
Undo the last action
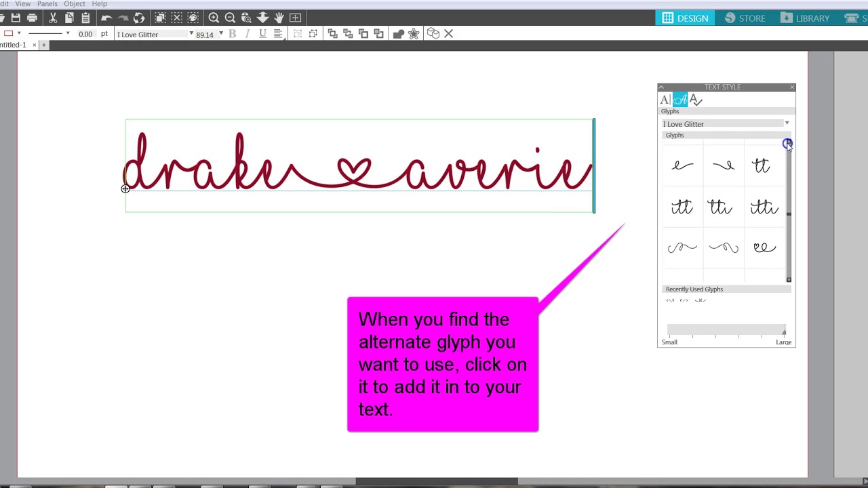[x=106, y=18]
